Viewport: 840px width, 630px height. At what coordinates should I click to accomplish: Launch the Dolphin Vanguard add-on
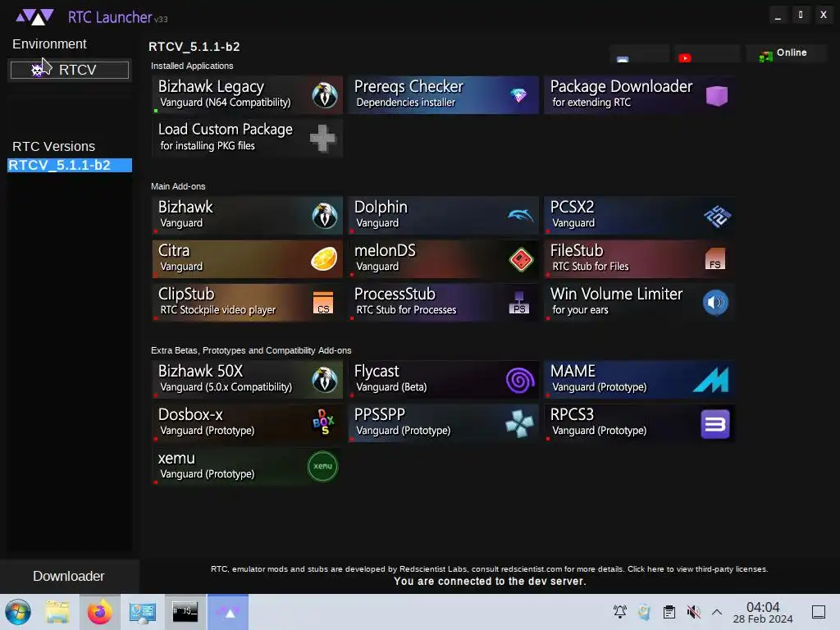coord(443,216)
